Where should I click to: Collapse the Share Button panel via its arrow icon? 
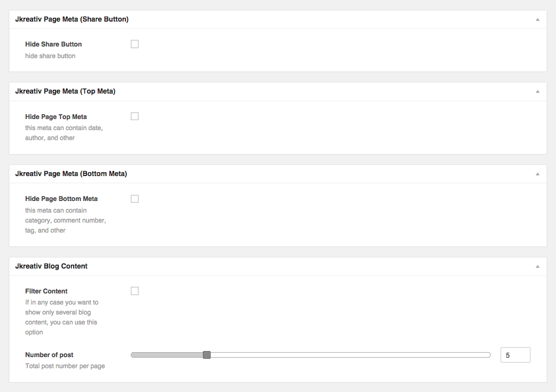pyautogui.click(x=537, y=19)
